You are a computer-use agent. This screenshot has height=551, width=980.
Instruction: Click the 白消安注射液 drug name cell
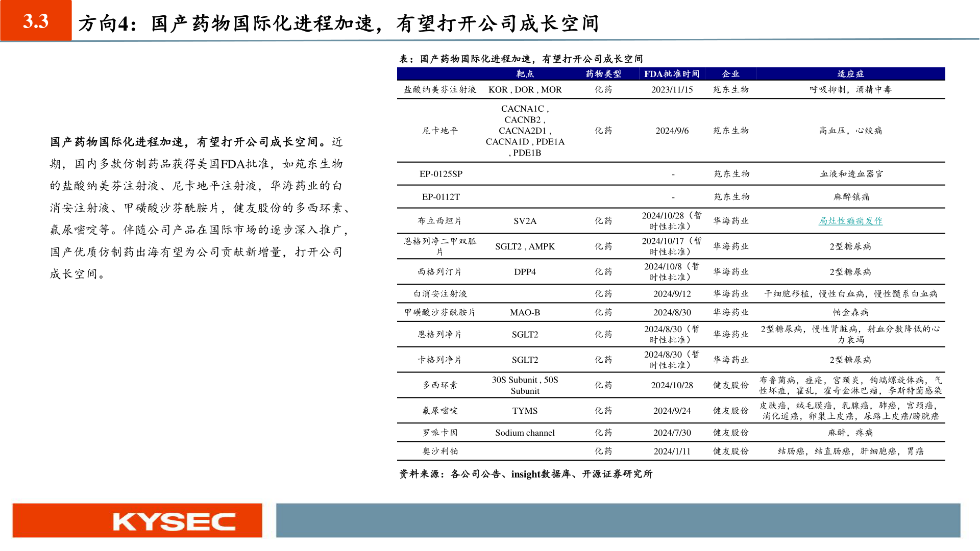[440, 294]
